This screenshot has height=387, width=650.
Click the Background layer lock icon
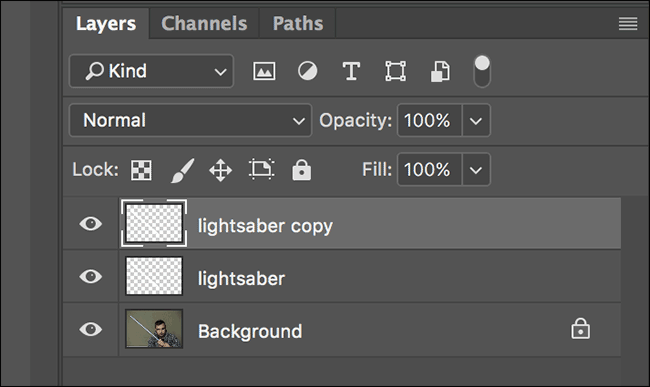580,329
